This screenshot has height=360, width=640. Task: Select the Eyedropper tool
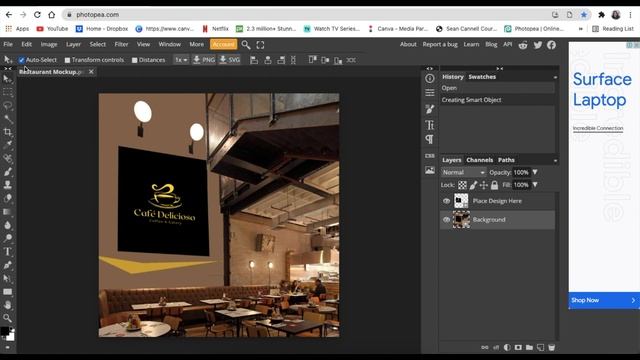[7, 145]
